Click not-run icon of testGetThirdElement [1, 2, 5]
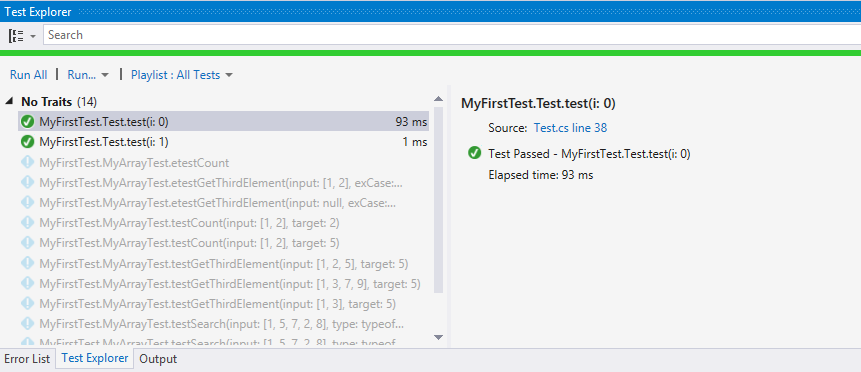This screenshot has width=861, height=372. click(x=27, y=263)
